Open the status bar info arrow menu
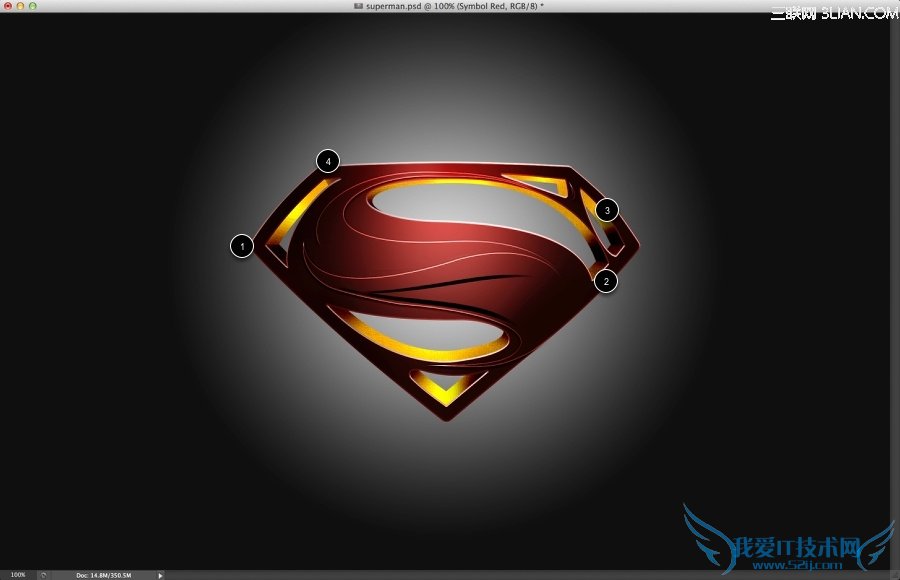Viewport: 900px width, 580px height. 160,575
